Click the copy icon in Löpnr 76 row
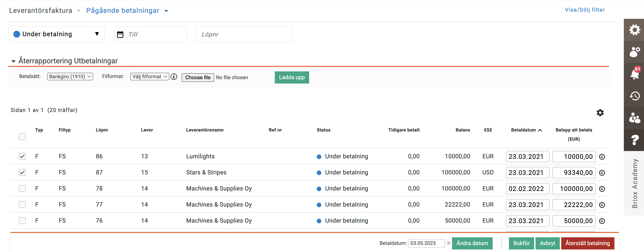This screenshot has width=644, height=252. pyautogui.click(x=602, y=221)
